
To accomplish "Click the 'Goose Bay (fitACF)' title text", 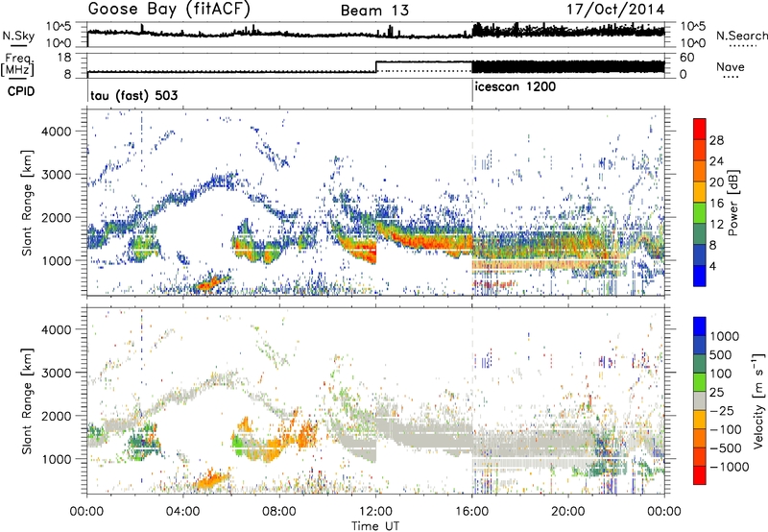I will pyautogui.click(x=169, y=10).
